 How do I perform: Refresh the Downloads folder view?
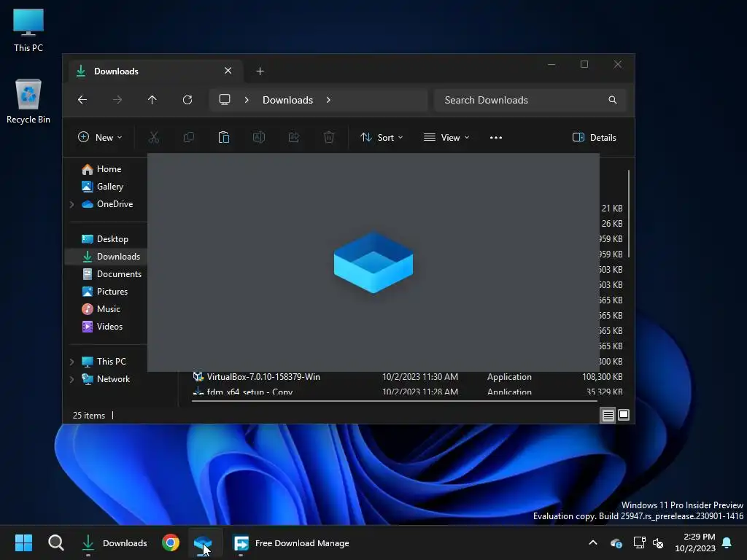coord(187,99)
